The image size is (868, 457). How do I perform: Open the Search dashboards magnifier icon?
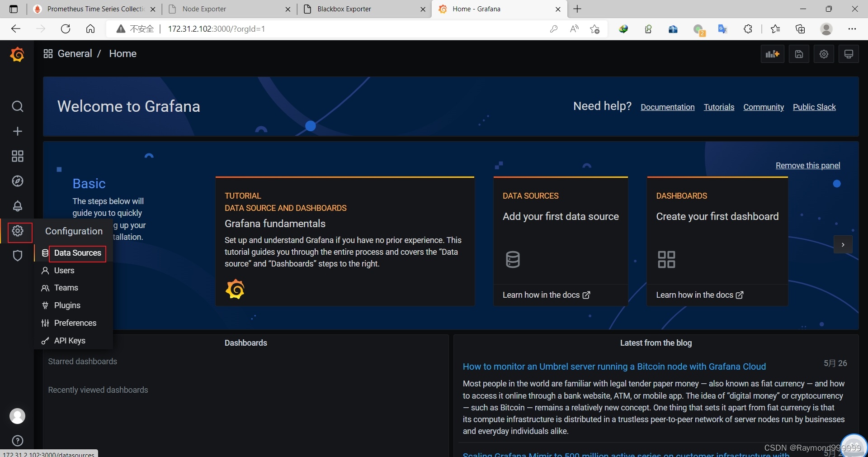tap(17, 106)
